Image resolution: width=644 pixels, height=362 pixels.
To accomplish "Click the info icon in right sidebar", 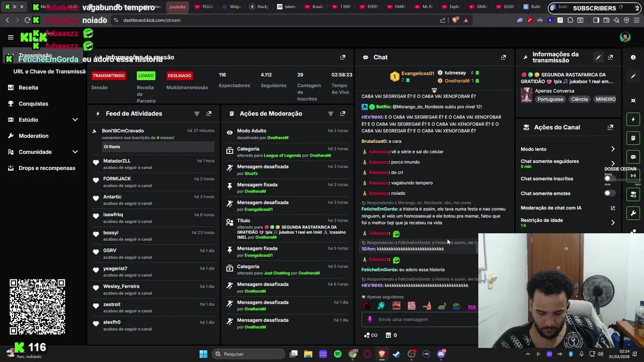I will [x=633, y=57].
